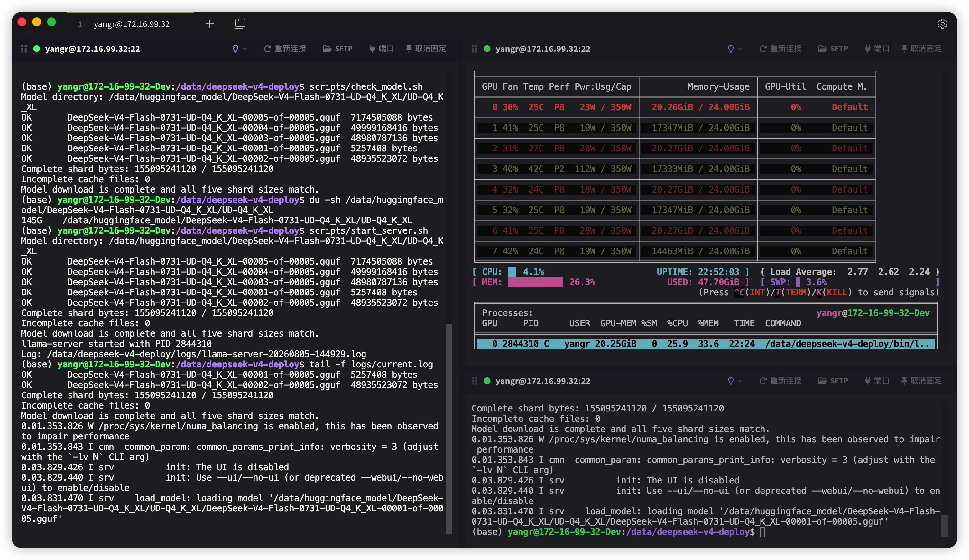Open SFTP from the bottom-right pane header
Screen dimensions: 969x560
833,381
